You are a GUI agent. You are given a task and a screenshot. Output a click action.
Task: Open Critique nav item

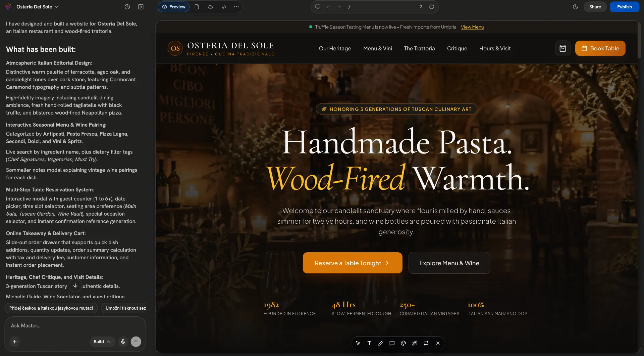(457, 48)
